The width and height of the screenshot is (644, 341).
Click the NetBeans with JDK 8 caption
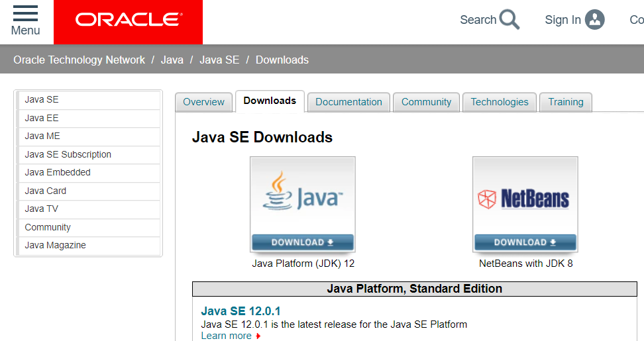pyautogui.click(x=525, y=264)
